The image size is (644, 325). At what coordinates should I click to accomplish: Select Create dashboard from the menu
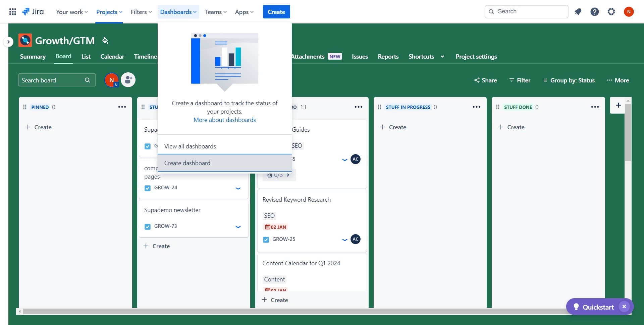(x=187, y=163)
